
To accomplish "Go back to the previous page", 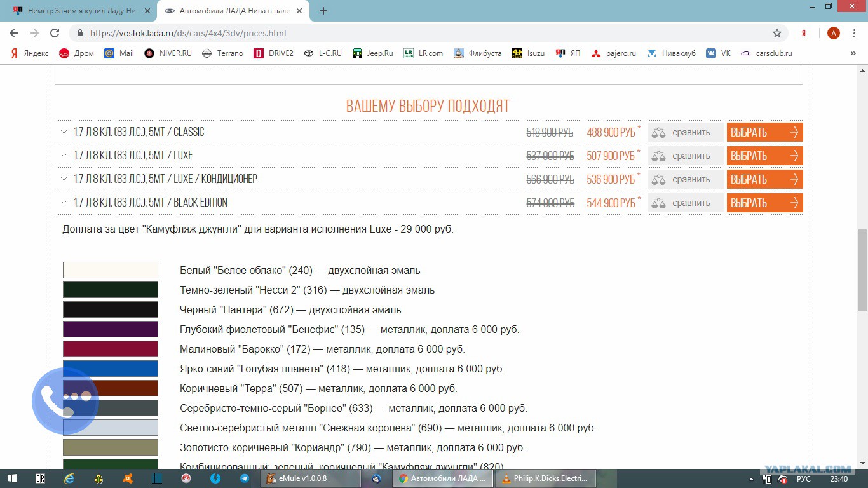I will click(14, 33).
